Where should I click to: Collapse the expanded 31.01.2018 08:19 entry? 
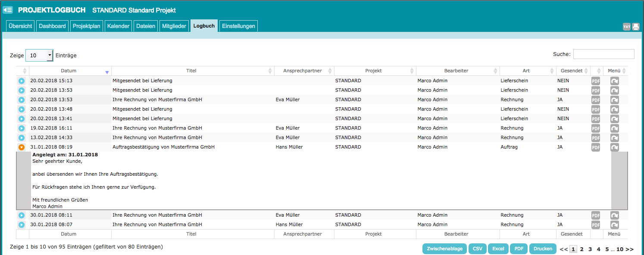coord(22,147)
